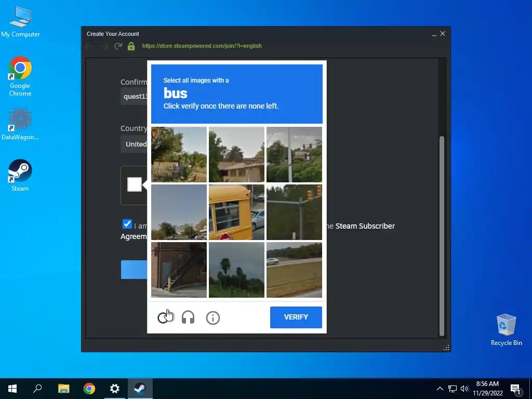Image resolution: width=532 pixels, height=399 pixels.
Task: Open File Explorer from the taskbar
Action: pyautogui.click(x=63, y=389)
